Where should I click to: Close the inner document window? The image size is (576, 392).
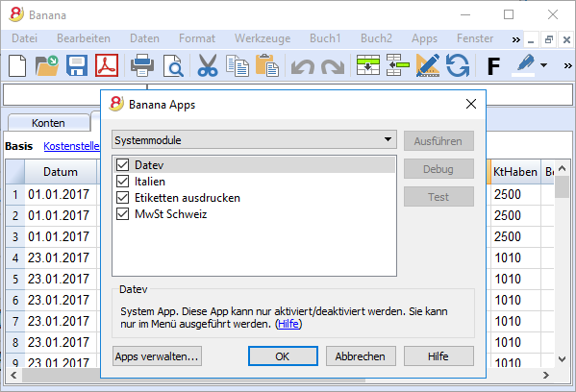click(566, 39)
